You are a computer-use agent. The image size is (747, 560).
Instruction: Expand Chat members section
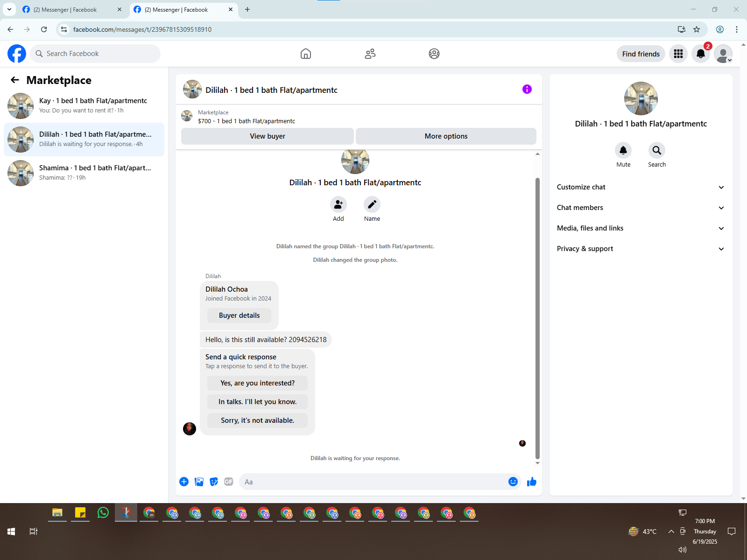click(x=641, y=208)
